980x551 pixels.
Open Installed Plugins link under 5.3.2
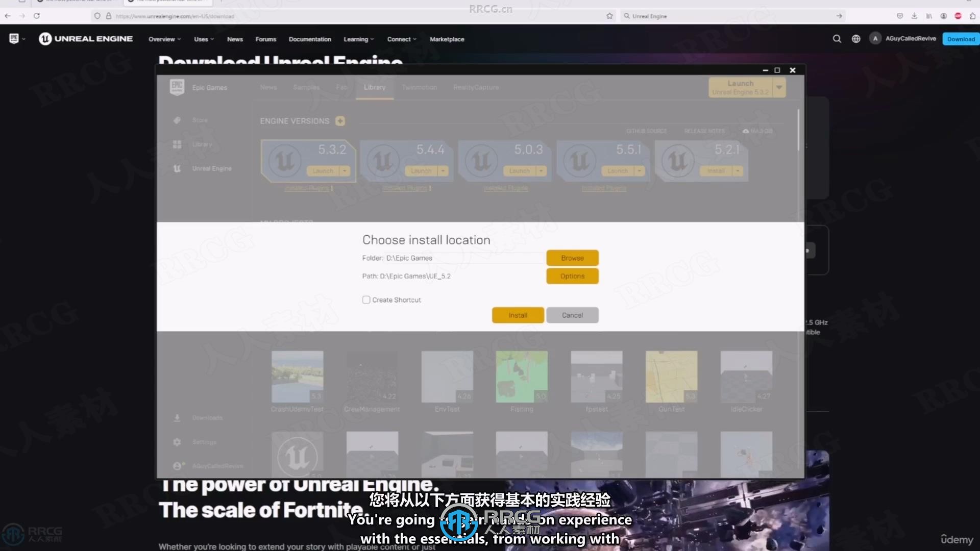307,188
